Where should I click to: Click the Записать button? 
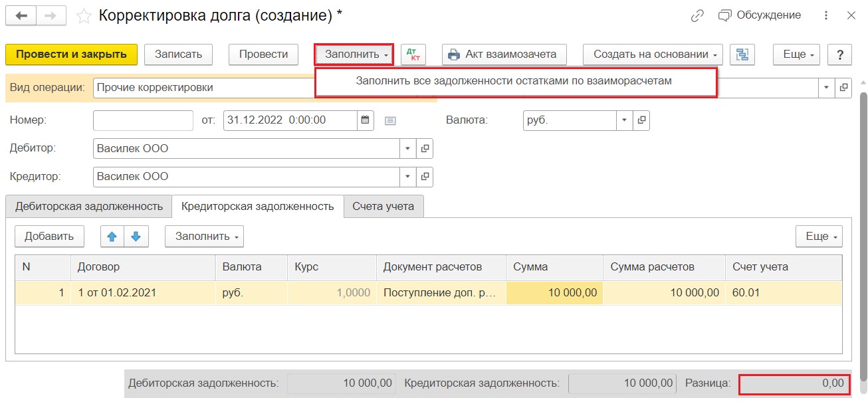point(178,54)
